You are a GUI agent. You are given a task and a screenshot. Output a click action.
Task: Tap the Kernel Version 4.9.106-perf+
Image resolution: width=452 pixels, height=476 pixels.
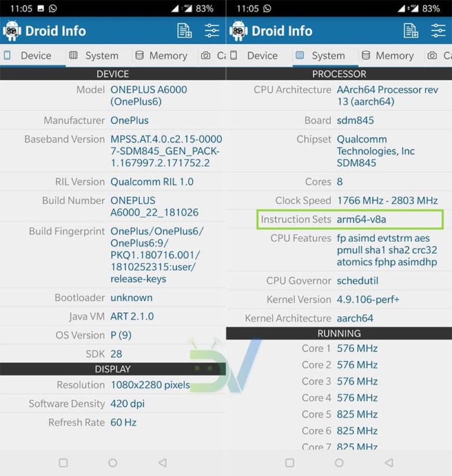[x=367, y=300]
